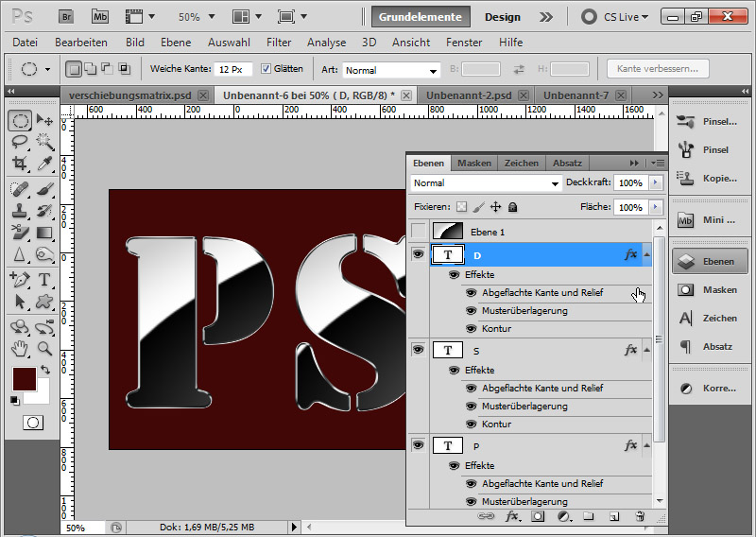Select the Lasso tool
The width and height of the screenshot is (756, 537).
click(x=19, y=142)
